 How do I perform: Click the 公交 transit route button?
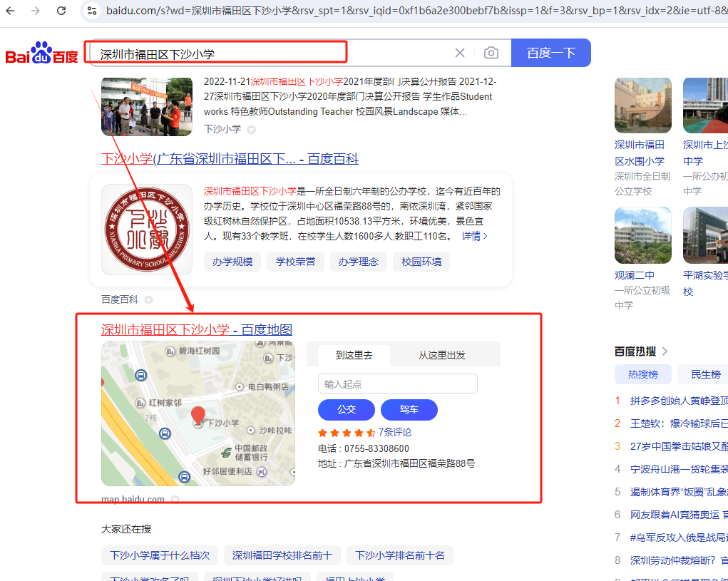pos(347,409)
